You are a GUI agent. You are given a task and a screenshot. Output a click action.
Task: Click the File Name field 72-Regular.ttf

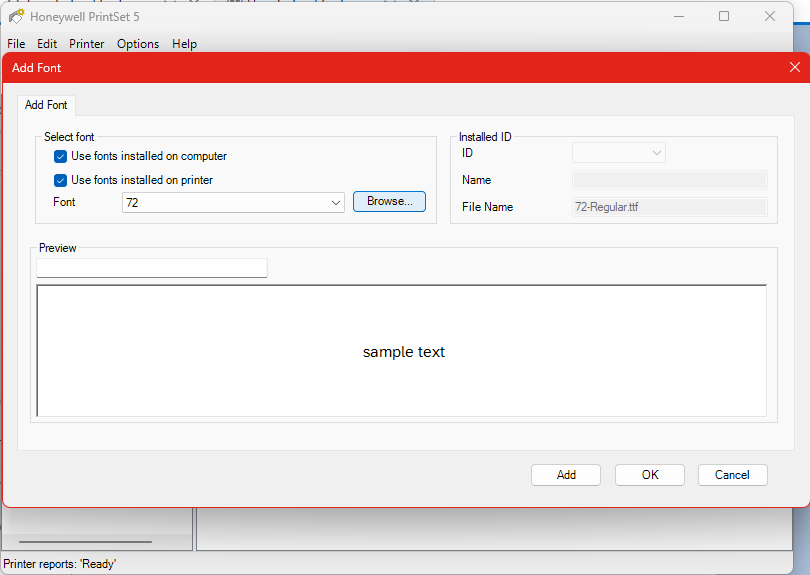click(670, 207)
